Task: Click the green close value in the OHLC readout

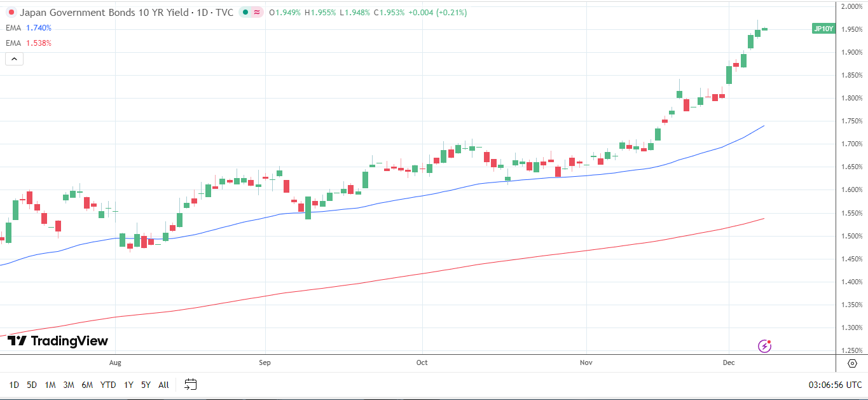Action: coord(392,12)
